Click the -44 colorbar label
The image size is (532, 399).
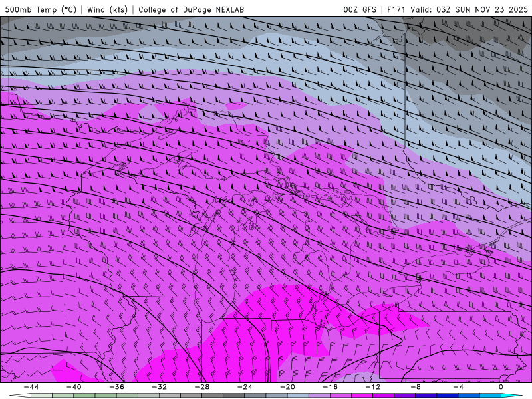[x=31, y=387]
